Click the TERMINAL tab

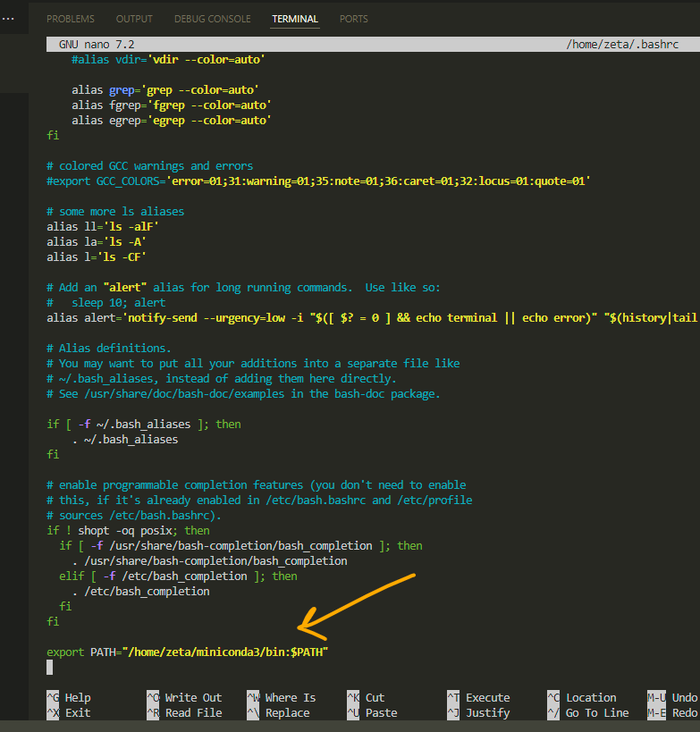tap(295, 19)
